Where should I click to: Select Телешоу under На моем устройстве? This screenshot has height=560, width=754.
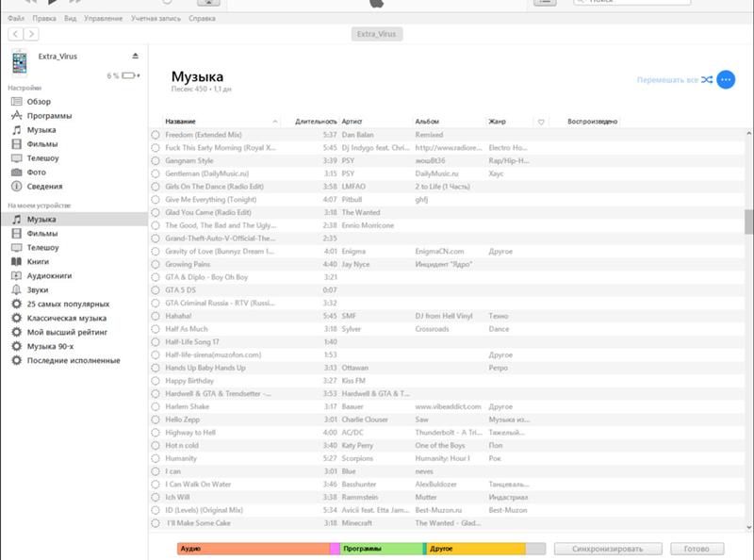point(42,247)
